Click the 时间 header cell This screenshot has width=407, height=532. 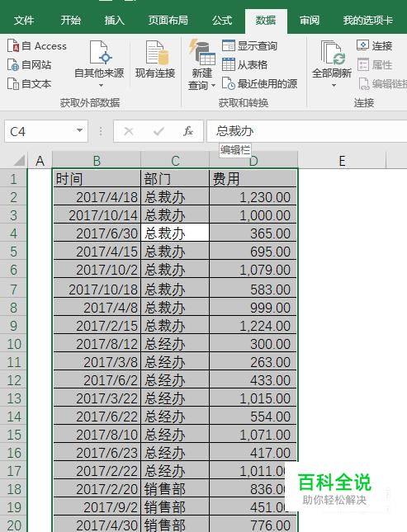(x=97, y=178)
